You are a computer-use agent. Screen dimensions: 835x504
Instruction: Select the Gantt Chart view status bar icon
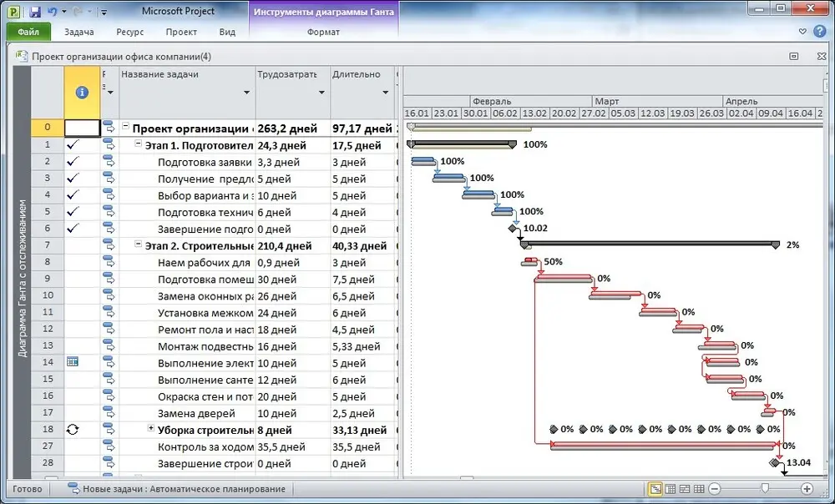[x=655, y=489]
